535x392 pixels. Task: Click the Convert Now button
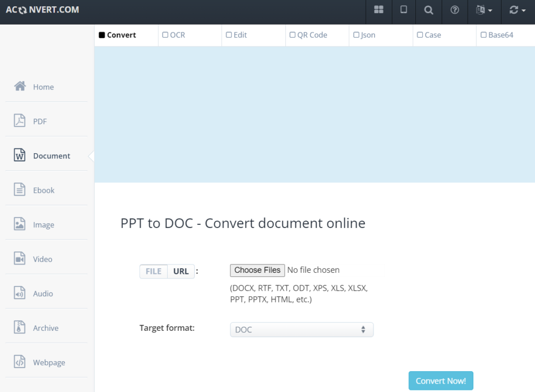pos(440,381)
